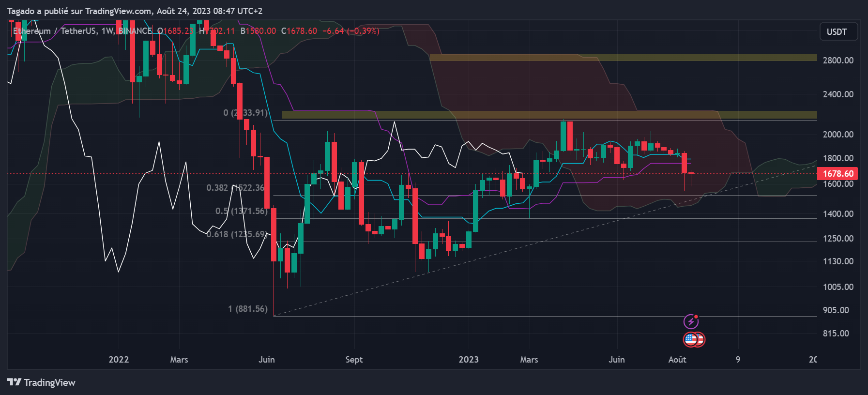Click the 1250.00 price axis label
This screenshot has width=868, height=395.
(x=838, y=239)
